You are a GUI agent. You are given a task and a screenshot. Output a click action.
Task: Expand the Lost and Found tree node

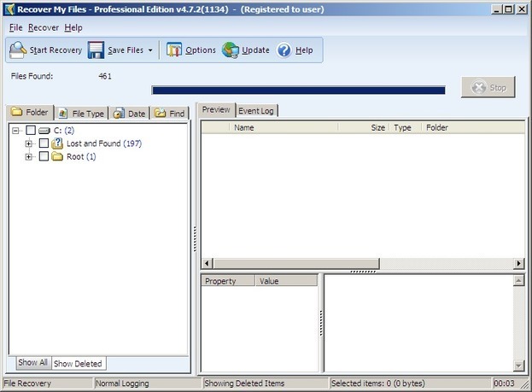(29, 143)
